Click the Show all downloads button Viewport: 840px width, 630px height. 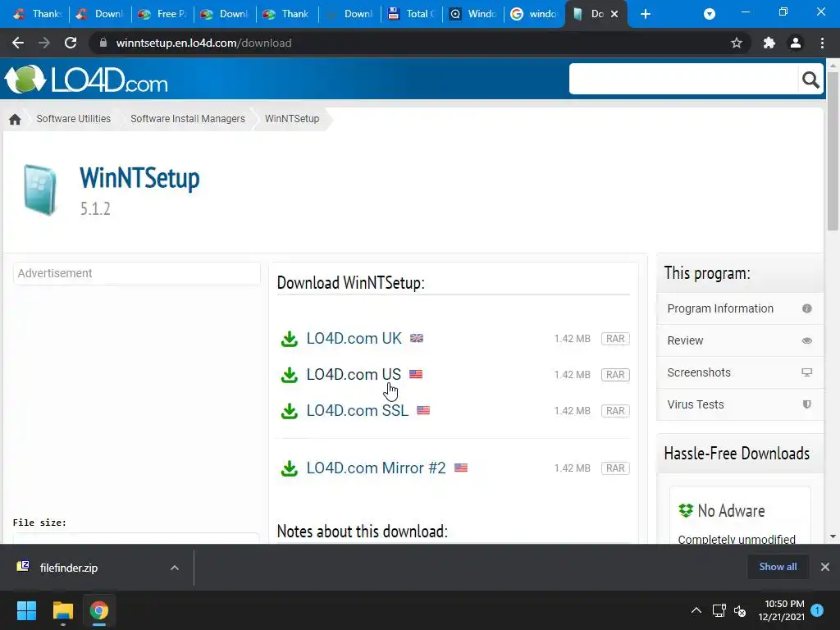[778, 567]
